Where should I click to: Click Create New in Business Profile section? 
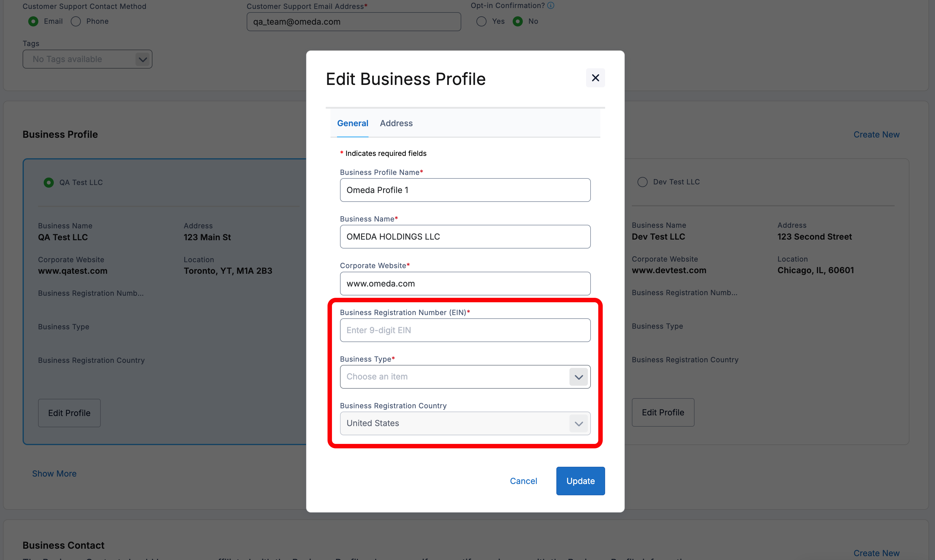click(x=876, y=135)
